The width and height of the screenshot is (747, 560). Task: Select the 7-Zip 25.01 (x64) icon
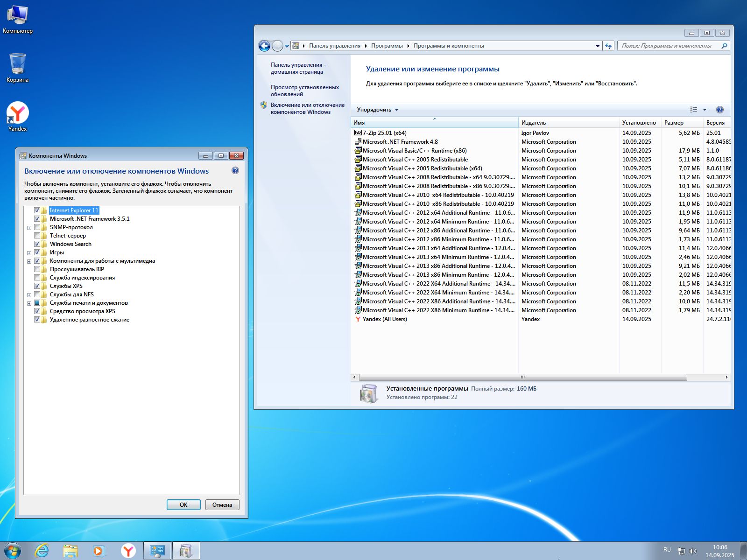358,133
